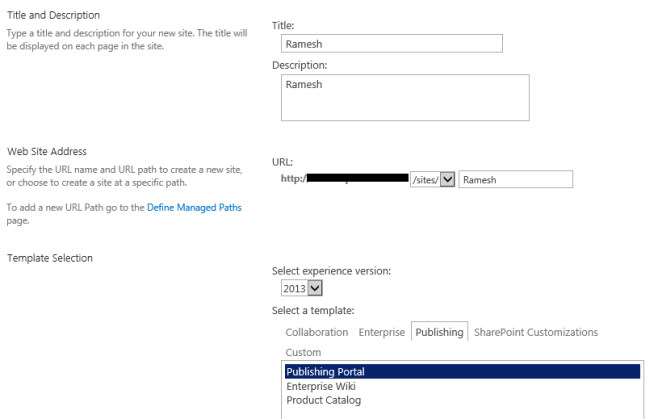Switch to the Enterprise template tab

[x=381, y=331]
